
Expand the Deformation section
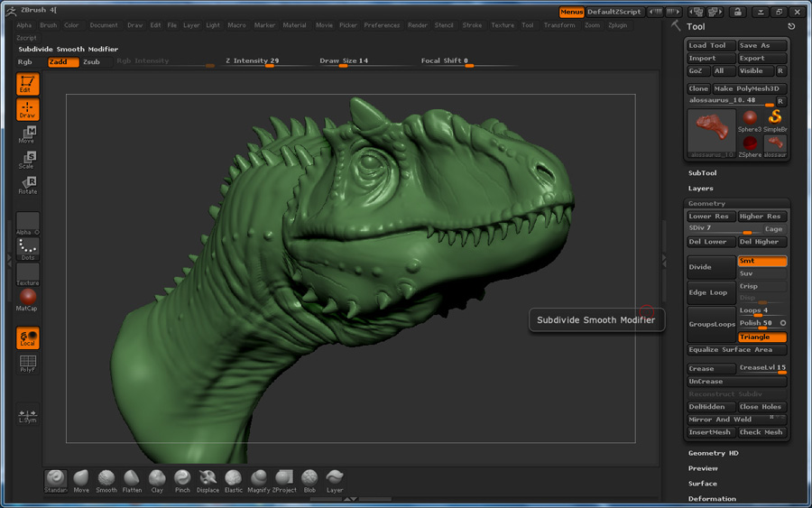712,498
